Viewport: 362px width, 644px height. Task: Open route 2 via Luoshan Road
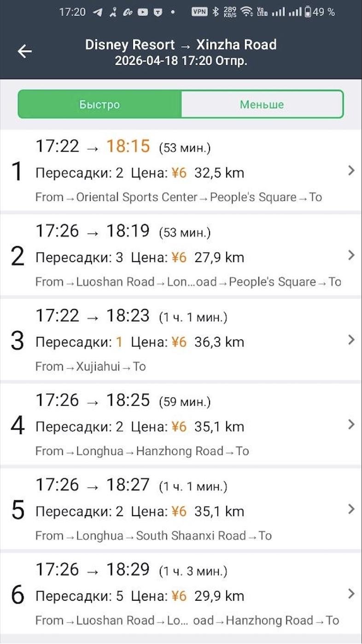[x=184, y=256]
